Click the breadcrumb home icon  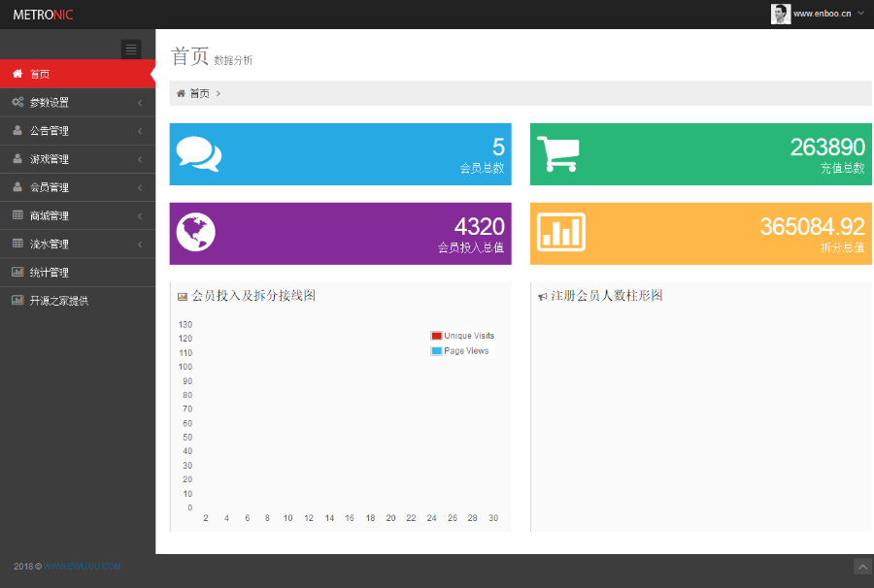(x=181, y=93)
